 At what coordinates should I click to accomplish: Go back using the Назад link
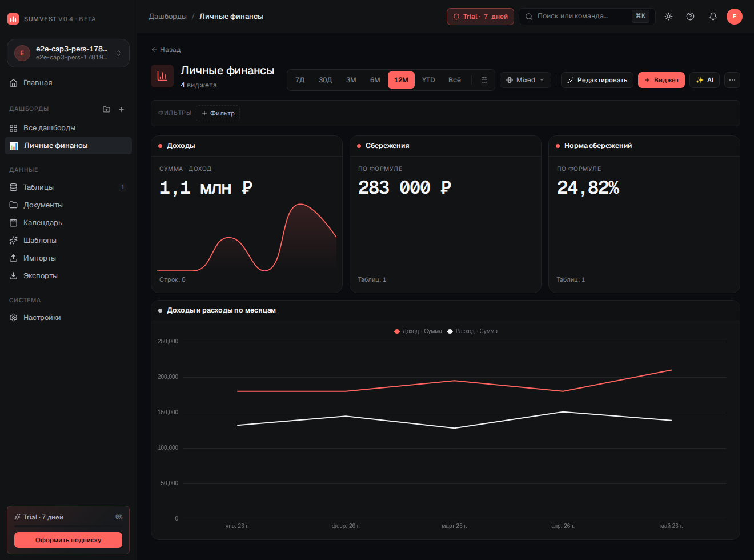pos(166,50)
